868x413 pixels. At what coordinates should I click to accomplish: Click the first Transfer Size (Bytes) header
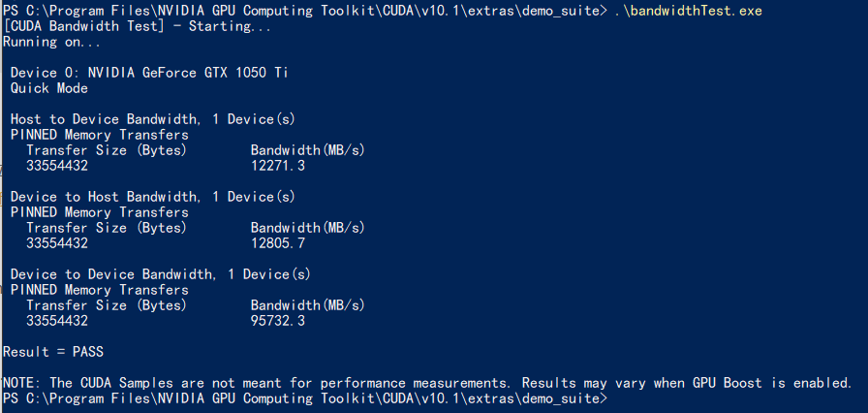tap(107, 150)
